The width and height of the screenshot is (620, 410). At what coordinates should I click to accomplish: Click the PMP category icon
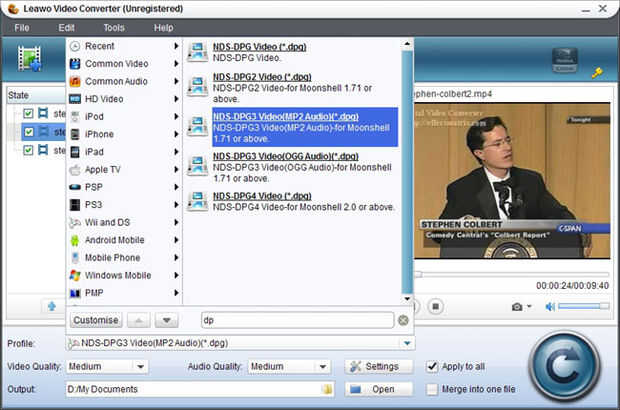75,293
